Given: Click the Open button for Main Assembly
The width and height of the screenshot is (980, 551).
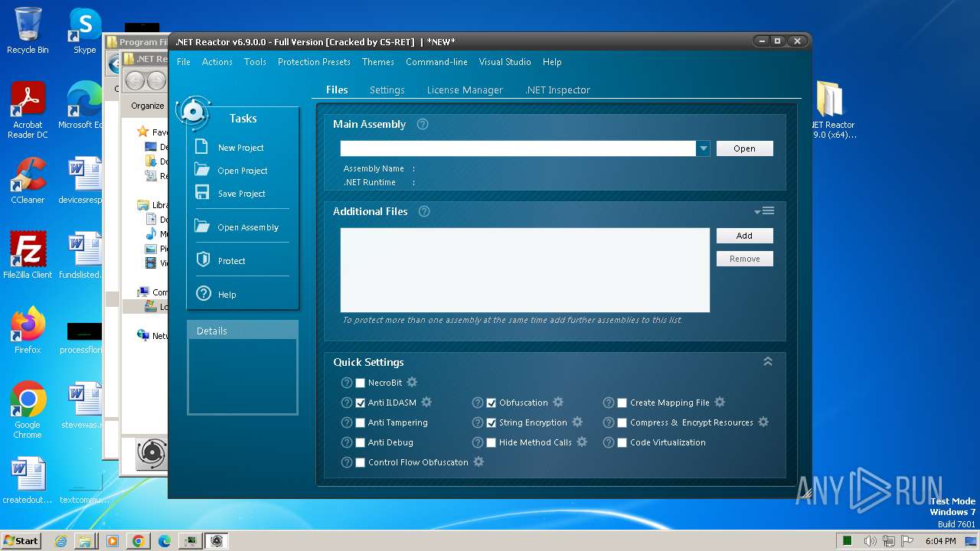Looking at the screenshot, I should [x=745, y=148].
